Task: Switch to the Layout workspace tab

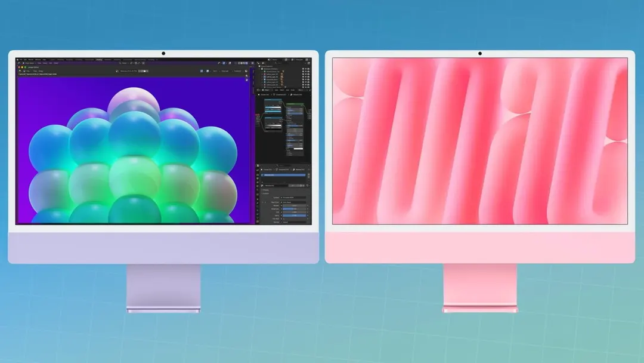Action: pos(52,60)
